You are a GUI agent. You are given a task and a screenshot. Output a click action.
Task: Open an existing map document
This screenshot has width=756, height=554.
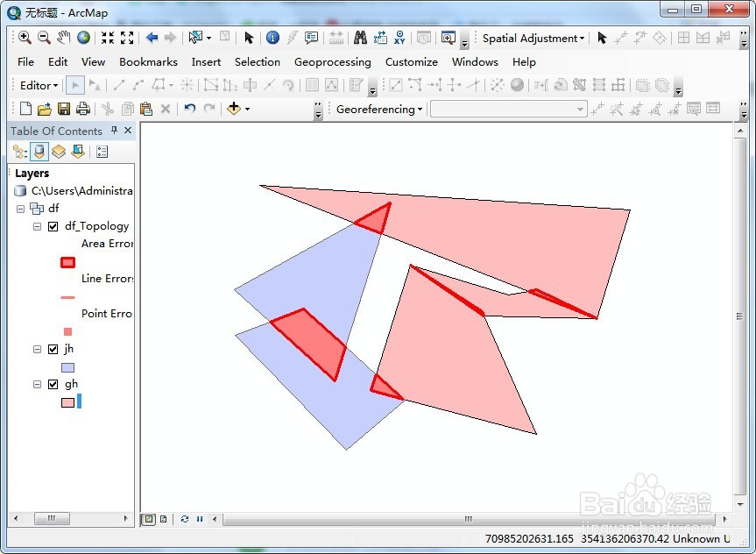(45, 109)
